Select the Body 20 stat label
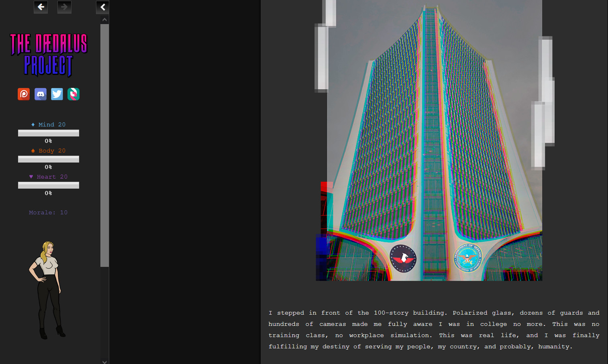 pyautogui.click(x=49, y=150)
